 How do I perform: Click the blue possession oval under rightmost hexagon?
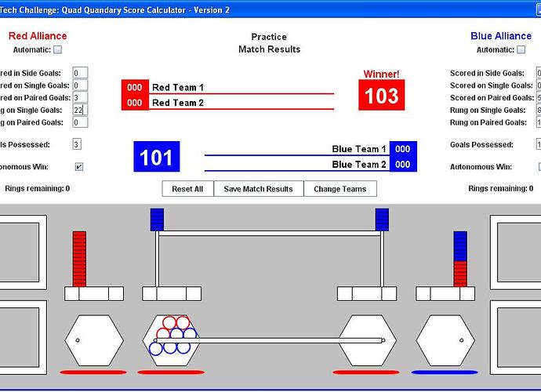[x=445, y=372]
